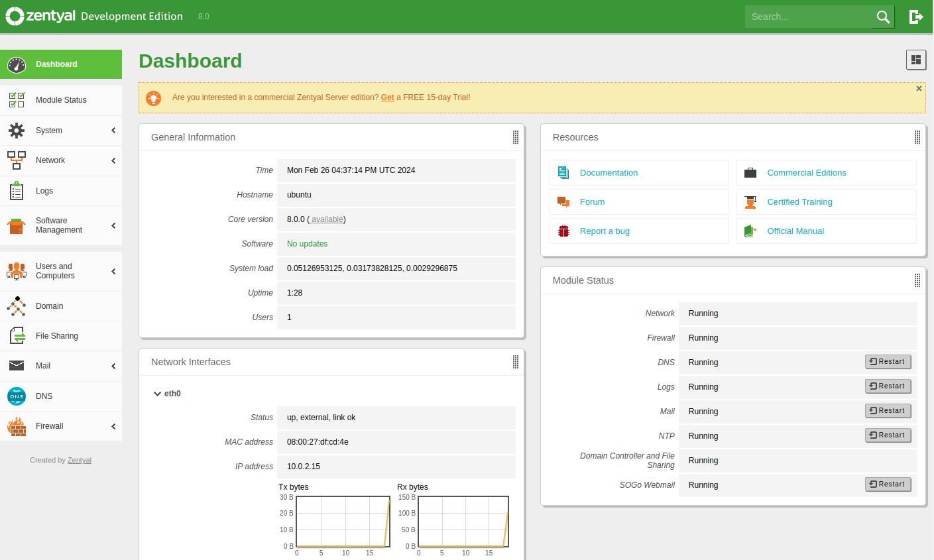Focus the Search input field
Screen dimensions: 934x560
pos(809,17)
